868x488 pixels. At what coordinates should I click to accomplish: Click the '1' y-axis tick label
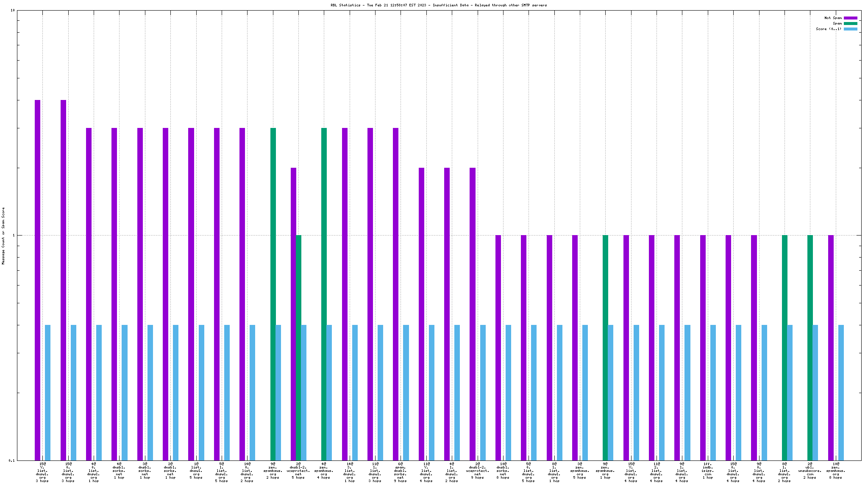[x=14, y=236]
